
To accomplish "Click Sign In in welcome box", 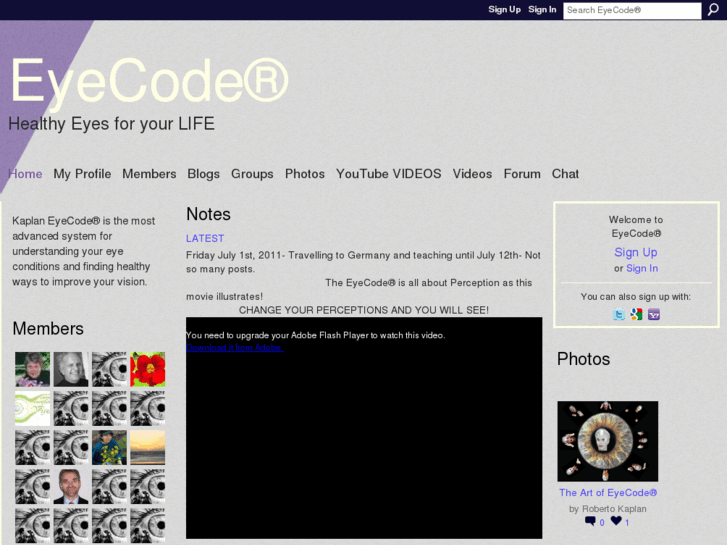I will point(642,268).
